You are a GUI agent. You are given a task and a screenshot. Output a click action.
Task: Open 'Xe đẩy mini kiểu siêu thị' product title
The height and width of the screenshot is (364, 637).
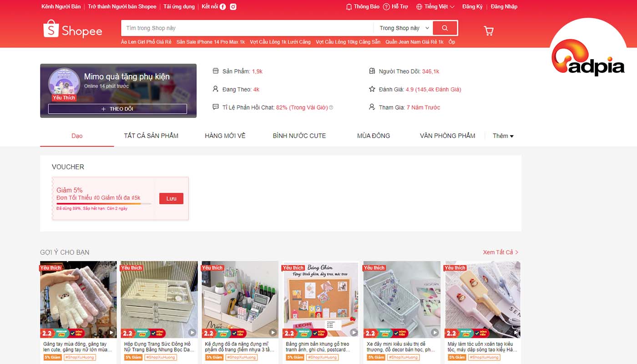(401, 347)
